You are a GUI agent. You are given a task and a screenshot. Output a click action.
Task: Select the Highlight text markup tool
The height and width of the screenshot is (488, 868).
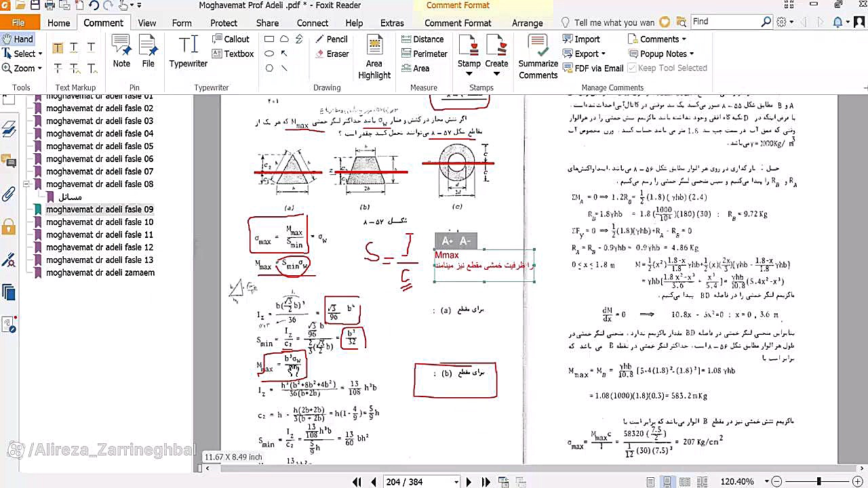tap(58, 47)
